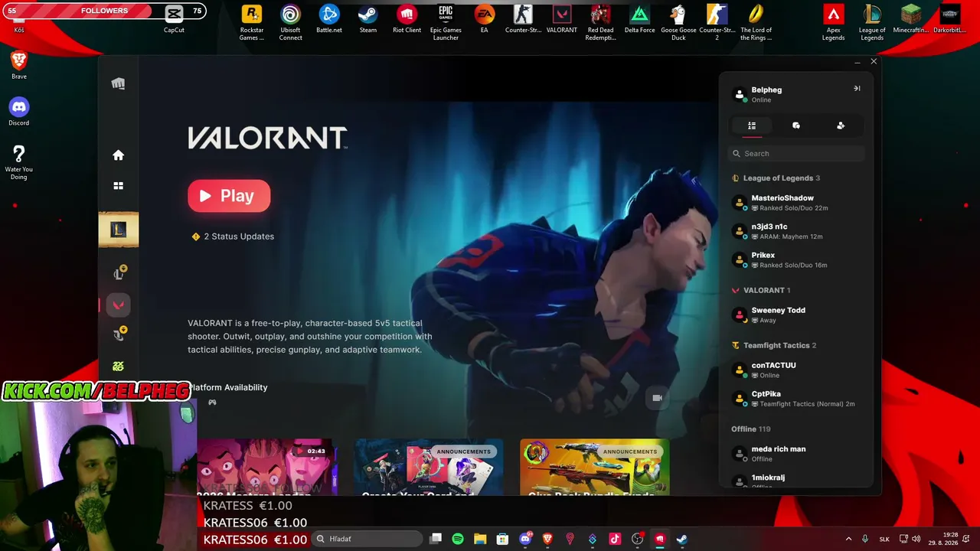Open taskbar volume control
The height and width of the screenshot is (551, 980).
(916, 539)
